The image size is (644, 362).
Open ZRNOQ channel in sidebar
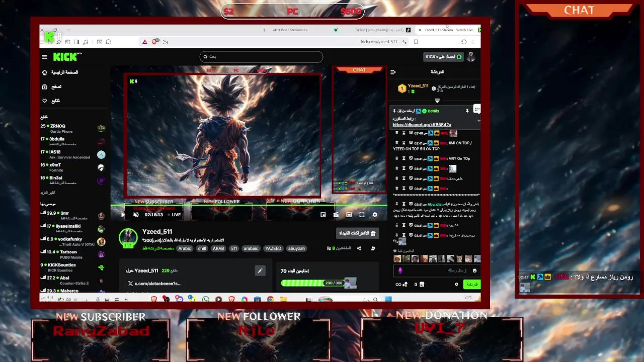click(73, 128)
